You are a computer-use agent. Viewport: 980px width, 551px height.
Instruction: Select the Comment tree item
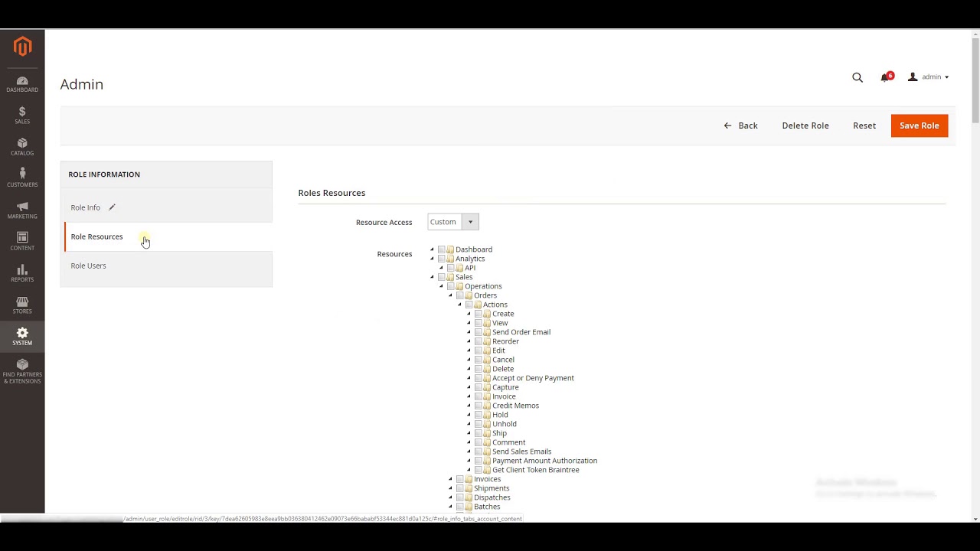508,442
